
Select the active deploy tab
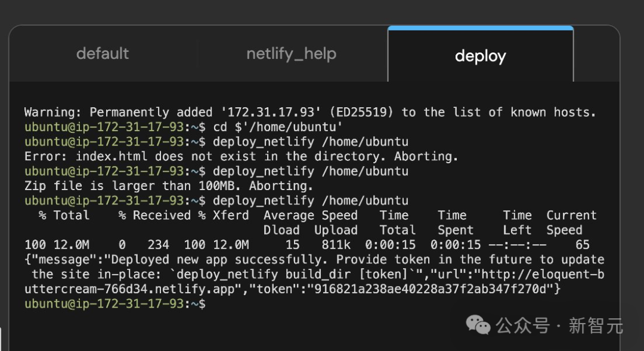click(480, 56)
